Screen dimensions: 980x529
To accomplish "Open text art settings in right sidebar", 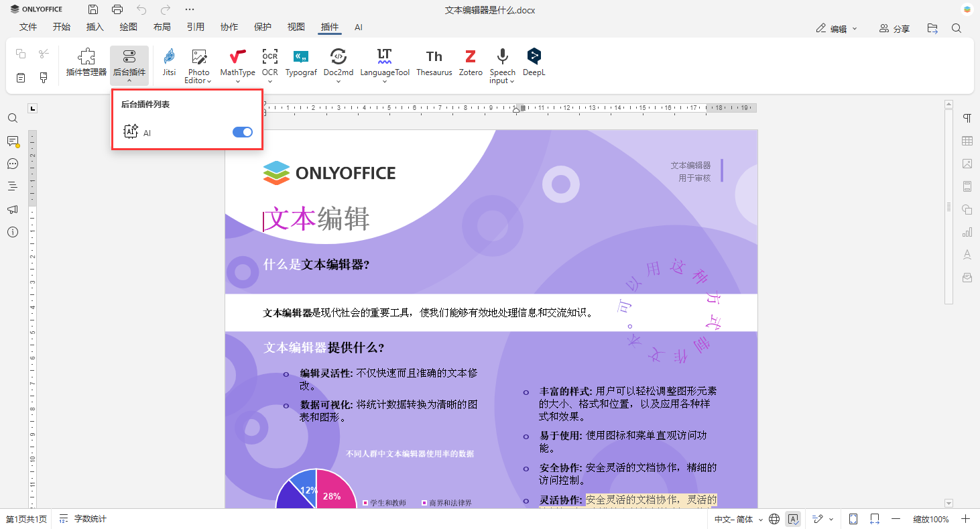I will point(967,255).
